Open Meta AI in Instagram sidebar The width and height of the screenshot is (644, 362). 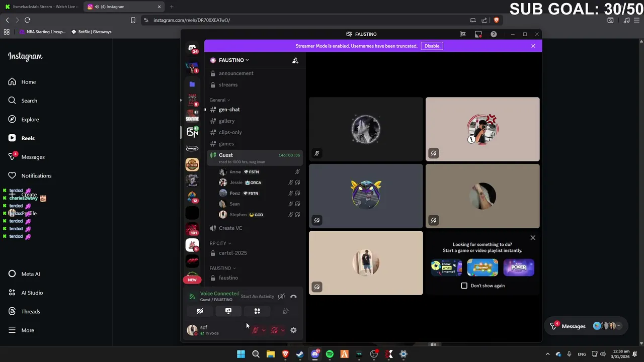pyautogui.click(x=24, y=274)
